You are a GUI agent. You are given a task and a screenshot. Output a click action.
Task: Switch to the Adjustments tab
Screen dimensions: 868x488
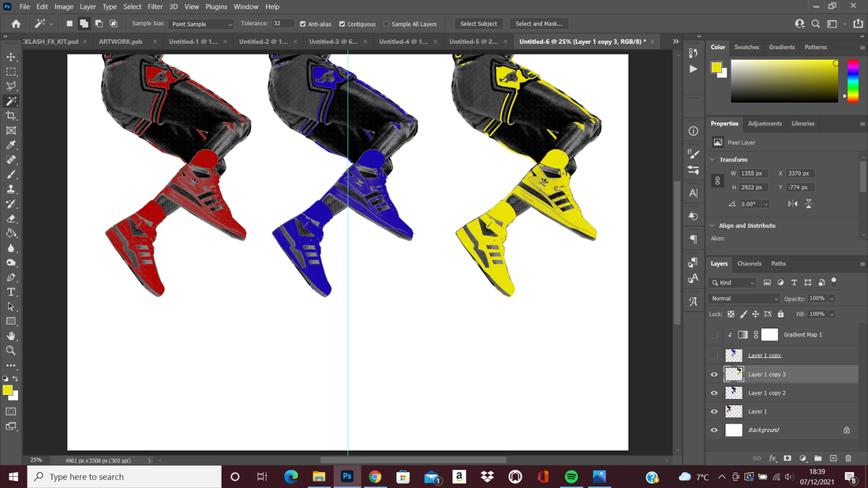pos(765,124)
